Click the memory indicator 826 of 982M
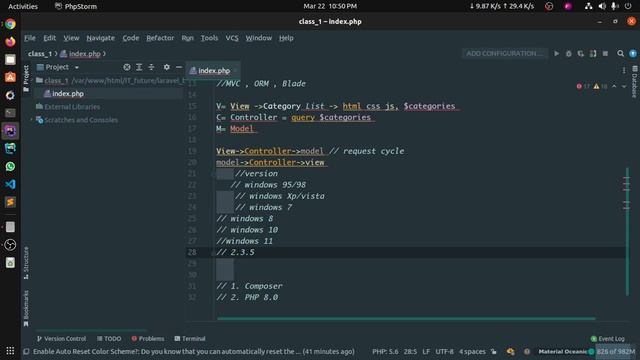640x360 pixels. pyautogui.click(x=616, y=351)
